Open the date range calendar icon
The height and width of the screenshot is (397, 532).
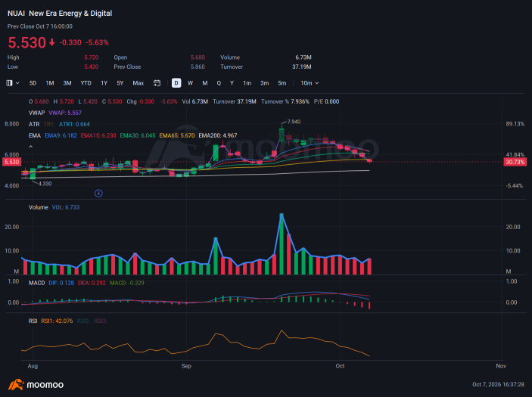pyautogui.click(x=157, y=83)
